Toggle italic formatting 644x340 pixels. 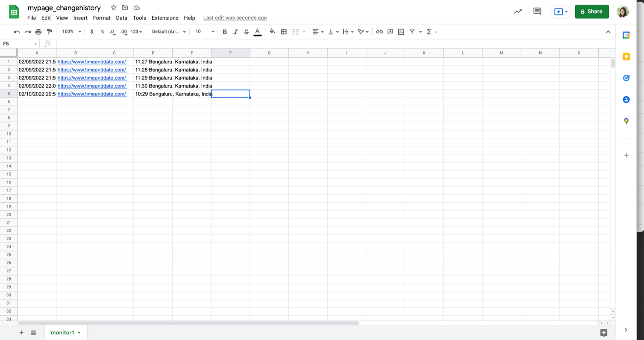click(x=235, y=32)
